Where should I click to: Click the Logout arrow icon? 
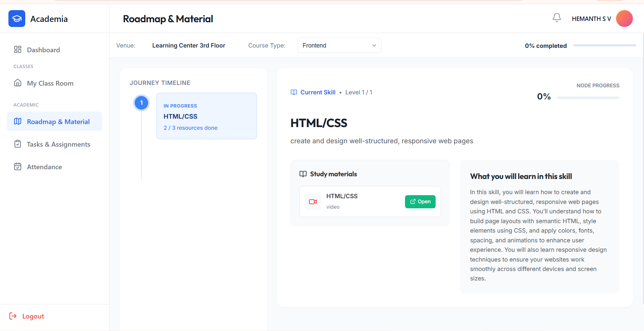point(13,316)
